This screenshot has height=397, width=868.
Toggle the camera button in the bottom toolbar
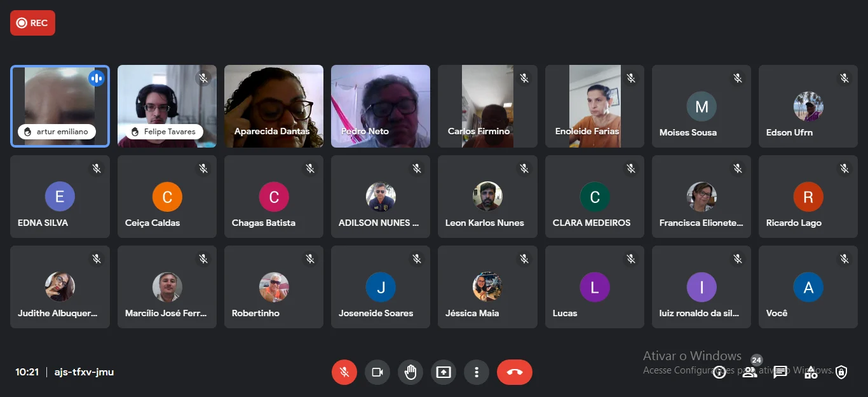[377, 372]
